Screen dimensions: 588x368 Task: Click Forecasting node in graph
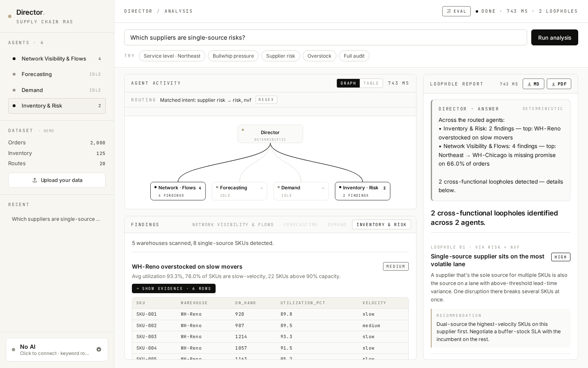(x=240, y=191)
